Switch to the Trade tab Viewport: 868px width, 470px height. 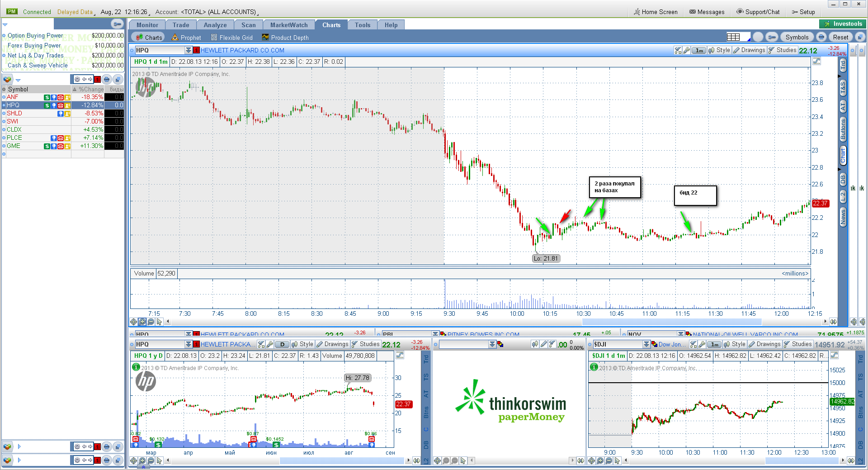coord(181,25)
